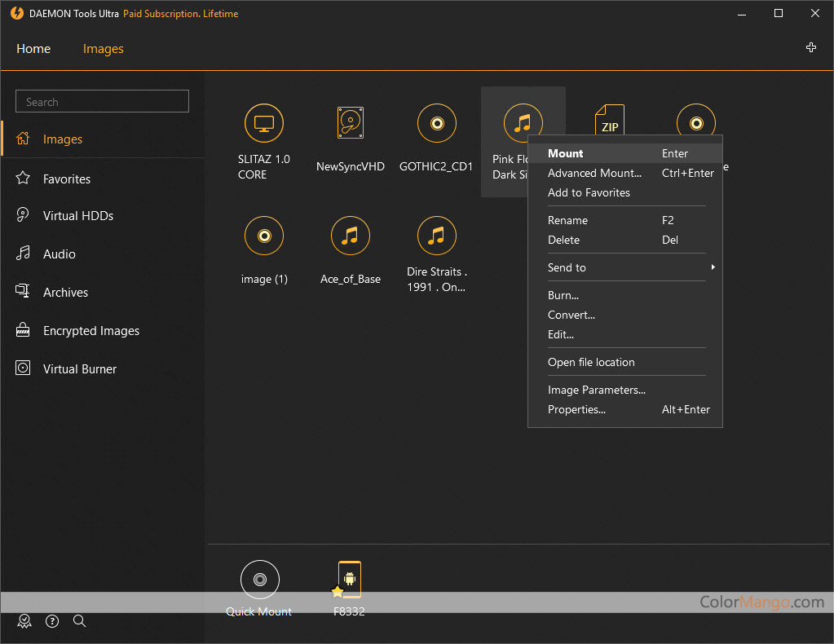
Task: Click Paid Subscription. Lifetime title text
Action: coord(181,14)
